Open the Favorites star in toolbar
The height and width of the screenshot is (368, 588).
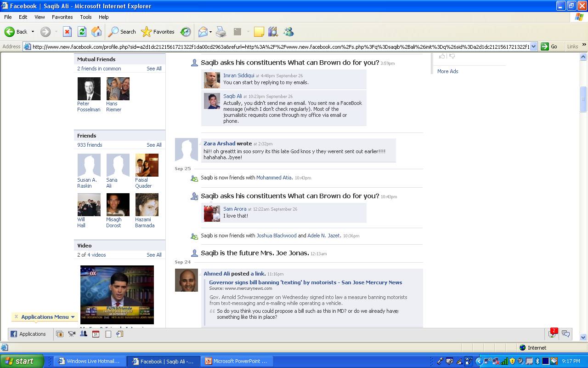coord(158,32)
